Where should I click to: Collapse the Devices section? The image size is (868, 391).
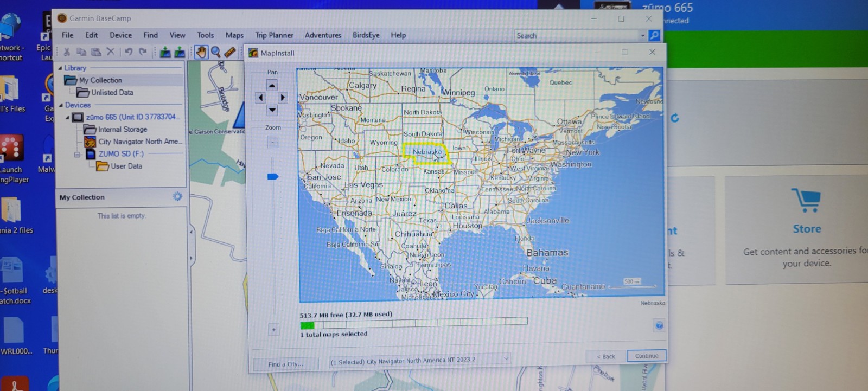61,105
